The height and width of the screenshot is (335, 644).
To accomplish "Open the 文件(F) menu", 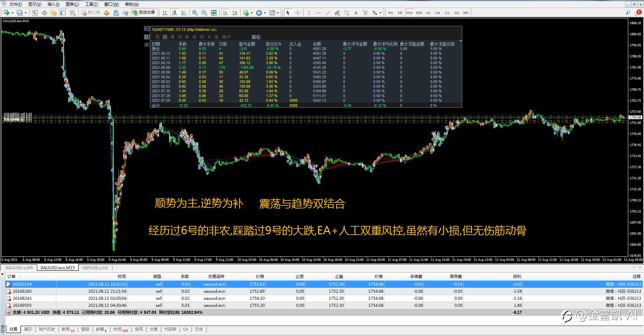I will 15,4.
